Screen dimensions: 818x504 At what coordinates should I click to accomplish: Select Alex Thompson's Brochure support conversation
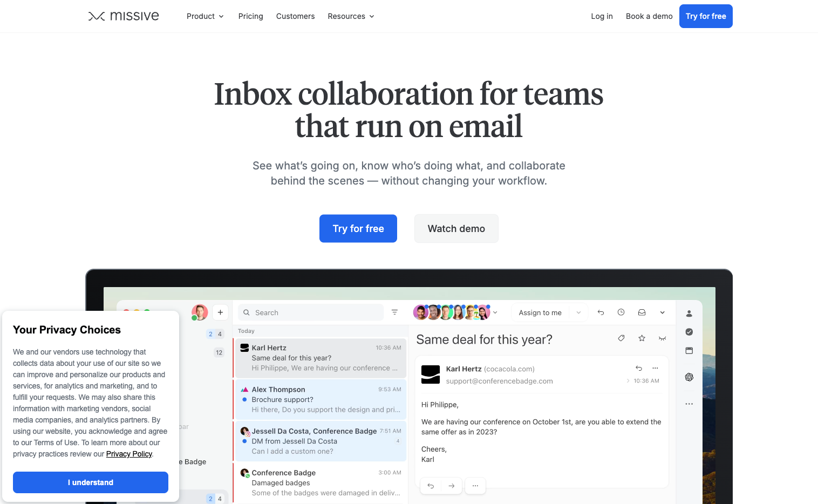(x=321, y=399)
